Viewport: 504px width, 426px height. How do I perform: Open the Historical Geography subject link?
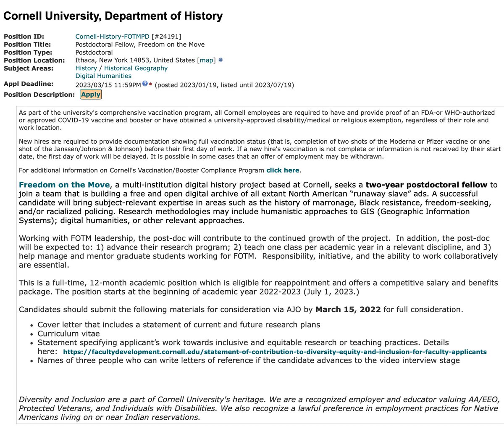click(136, 68)
